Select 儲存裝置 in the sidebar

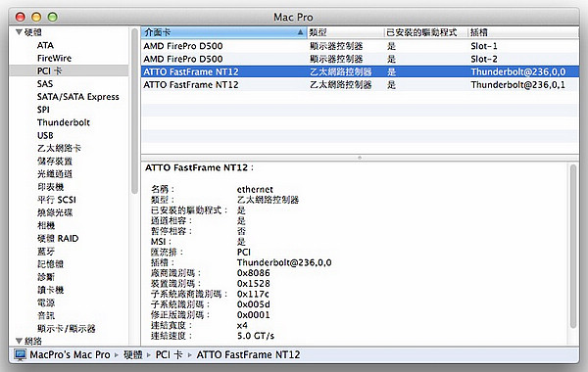click(x=54, y=162)
